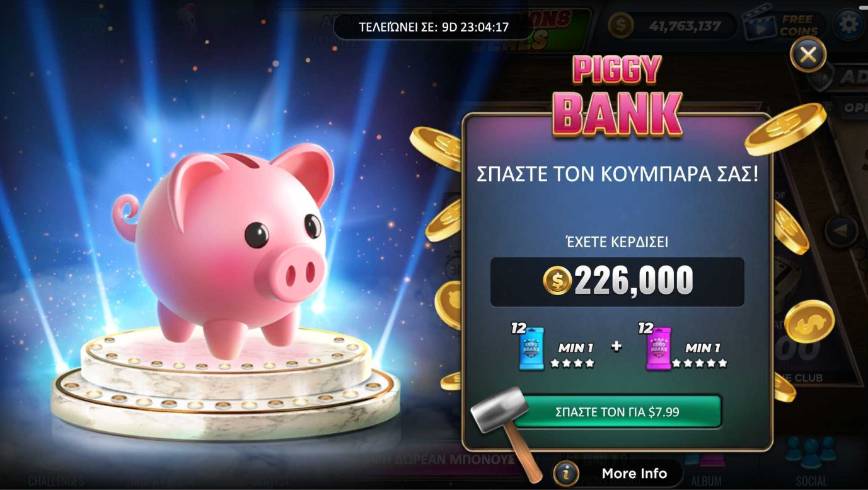Open the settings gear icon

(848, 25)
